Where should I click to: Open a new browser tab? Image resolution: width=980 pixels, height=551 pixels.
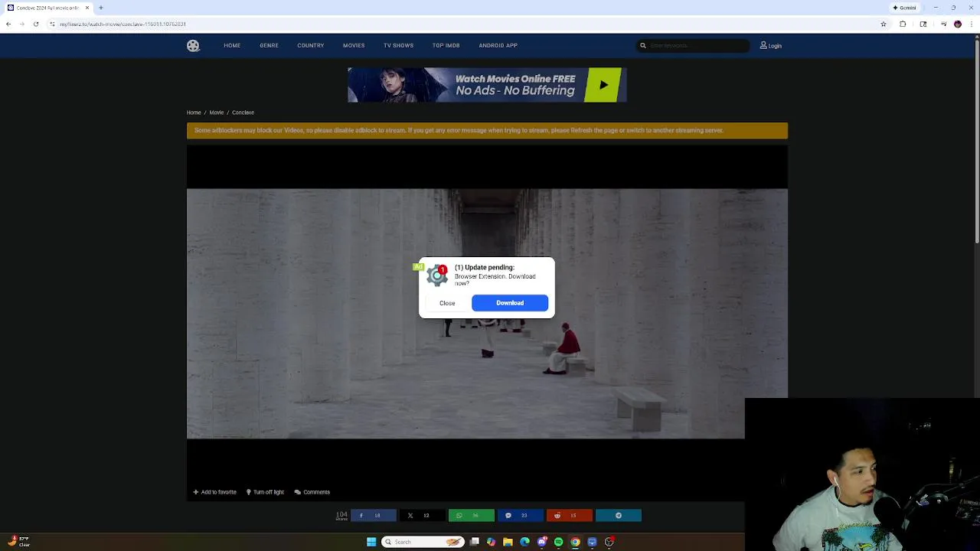(x=100, y=8)
